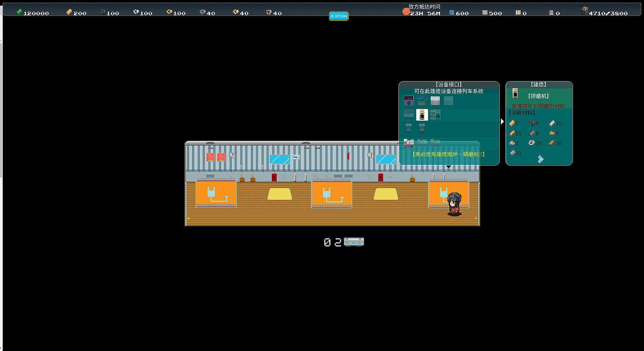Click the enemy arrival clock icon

[406, 12]
